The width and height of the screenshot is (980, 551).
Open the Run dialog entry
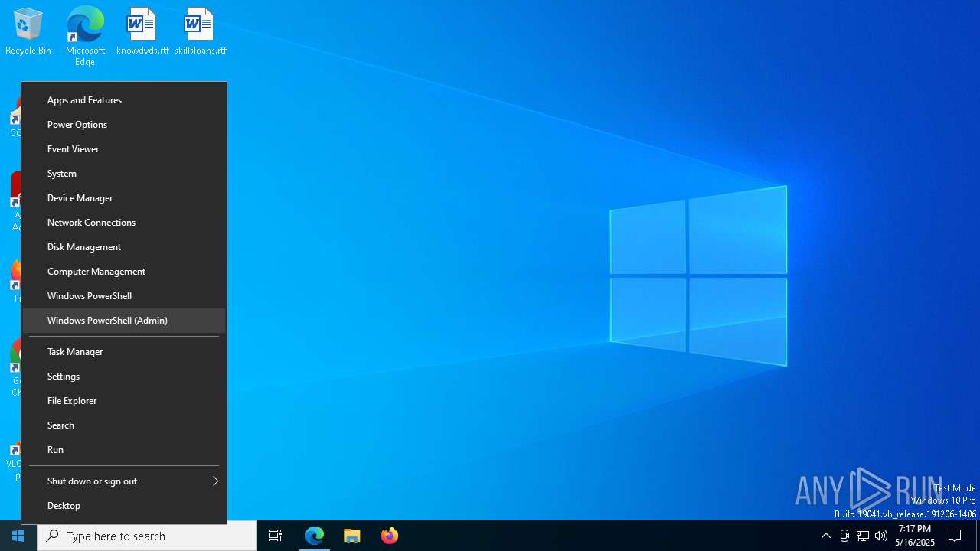tap(124, 450)
